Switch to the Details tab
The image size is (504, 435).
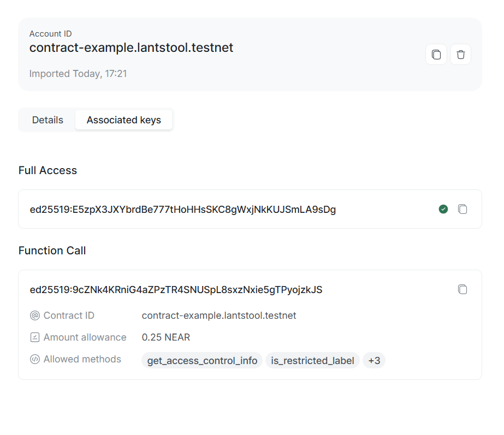(x=48, y=120)
